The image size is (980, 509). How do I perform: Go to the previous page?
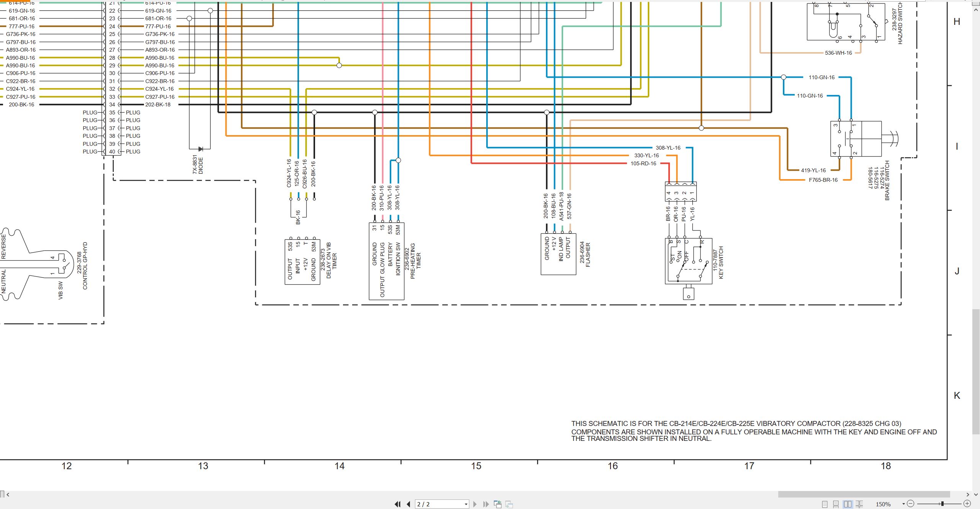pyautogui.click(x=408, y=504)
